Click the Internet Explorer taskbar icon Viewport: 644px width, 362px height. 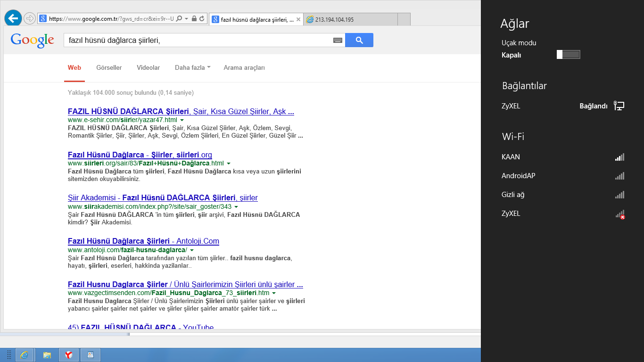(x=25, y=355)
